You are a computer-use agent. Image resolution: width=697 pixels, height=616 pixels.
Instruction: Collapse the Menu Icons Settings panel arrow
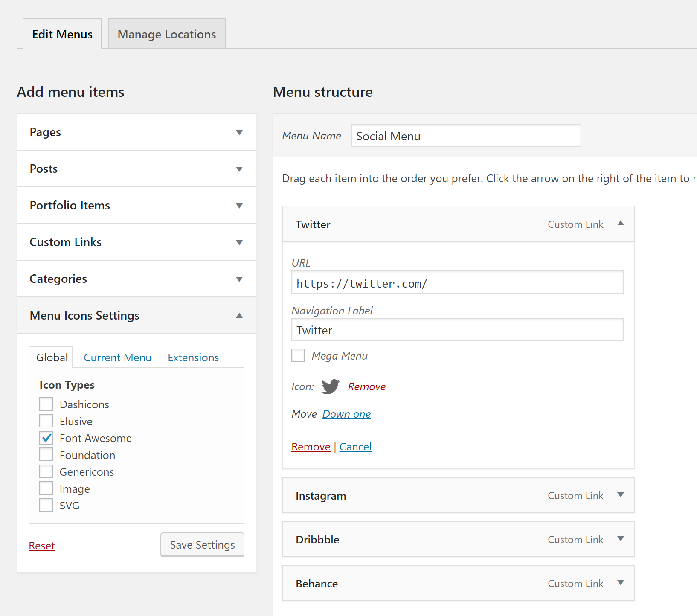coord(239,316)
